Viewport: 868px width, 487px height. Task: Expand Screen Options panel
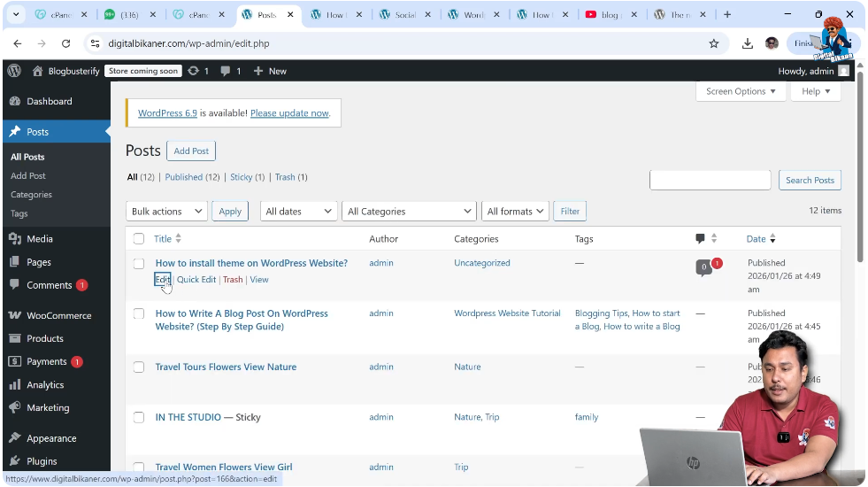[x=741, y=91]
